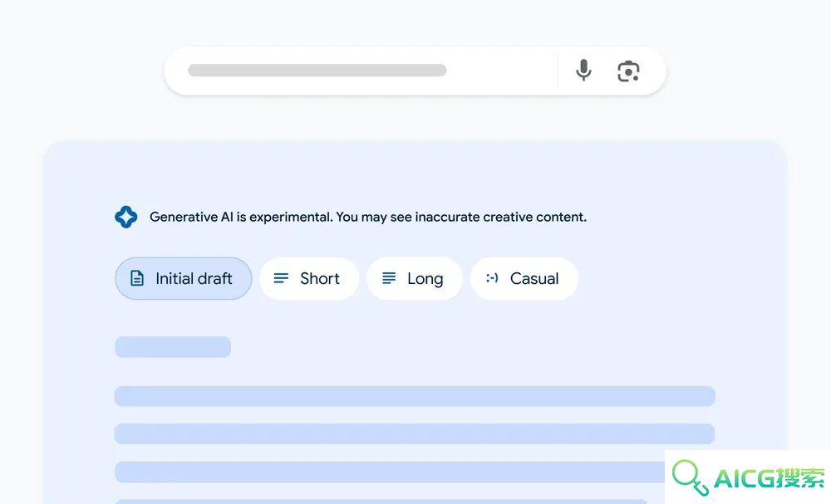Click the paragraph lines icon beside Long

389,278
